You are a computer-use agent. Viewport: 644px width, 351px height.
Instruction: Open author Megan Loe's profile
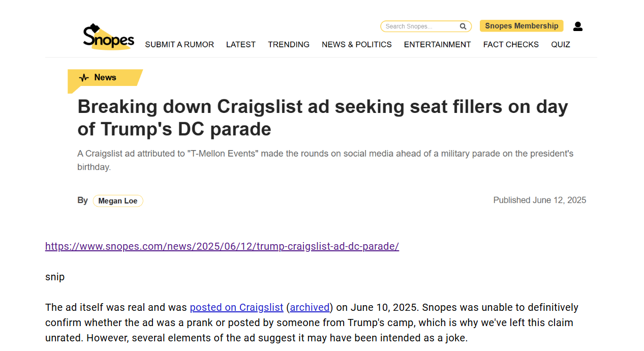click(x=118, y=201)
